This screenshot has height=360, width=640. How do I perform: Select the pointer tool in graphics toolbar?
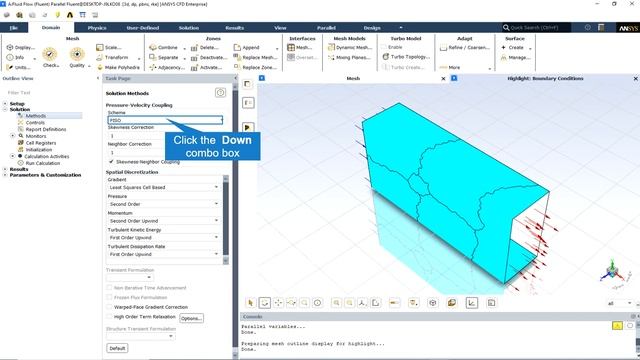pos(251,302)
